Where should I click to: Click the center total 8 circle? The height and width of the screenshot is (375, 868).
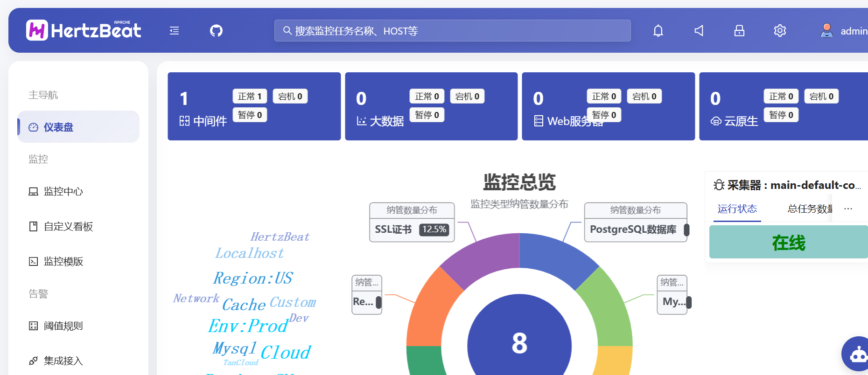(x=519, y=343)
